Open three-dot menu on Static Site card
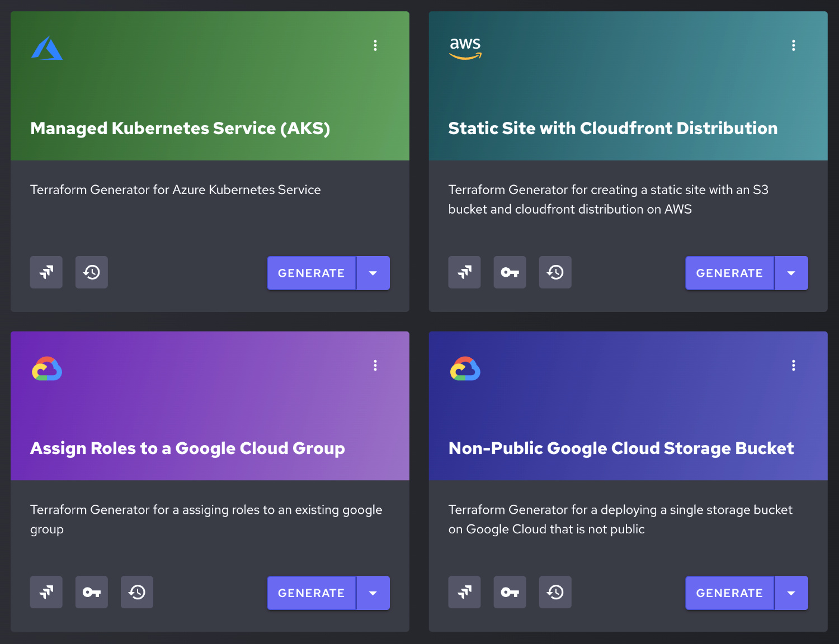This screenshot has width=839, height=644. (x=793, y=45)
